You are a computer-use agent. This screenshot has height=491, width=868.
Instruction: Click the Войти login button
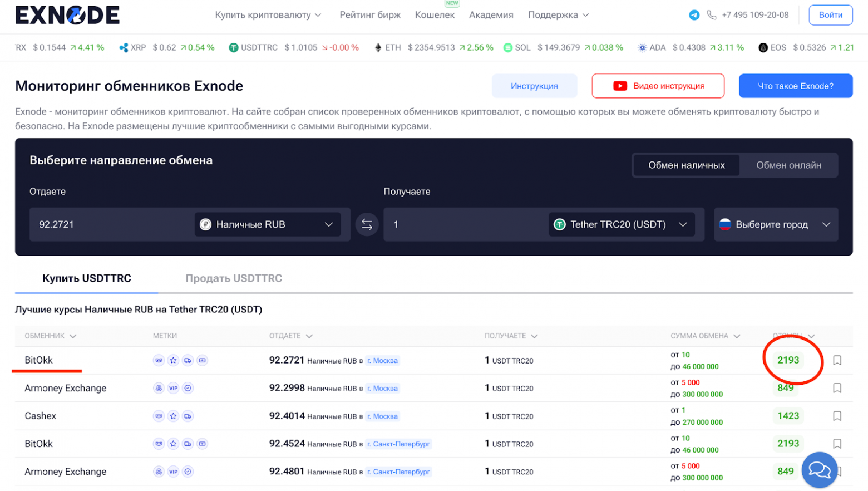pos(830,15)
